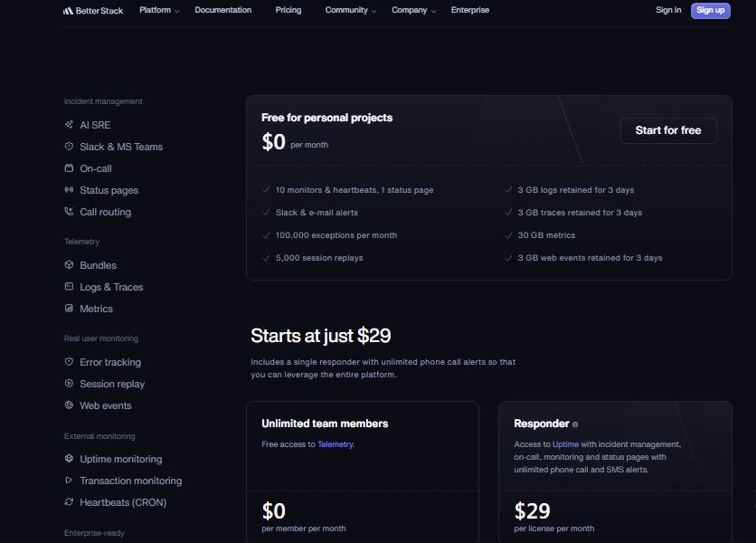Open Error tracking sidebar link
The width and height of the screenshot is (756, 543).
pyautogui.click(x=110, y=362)
